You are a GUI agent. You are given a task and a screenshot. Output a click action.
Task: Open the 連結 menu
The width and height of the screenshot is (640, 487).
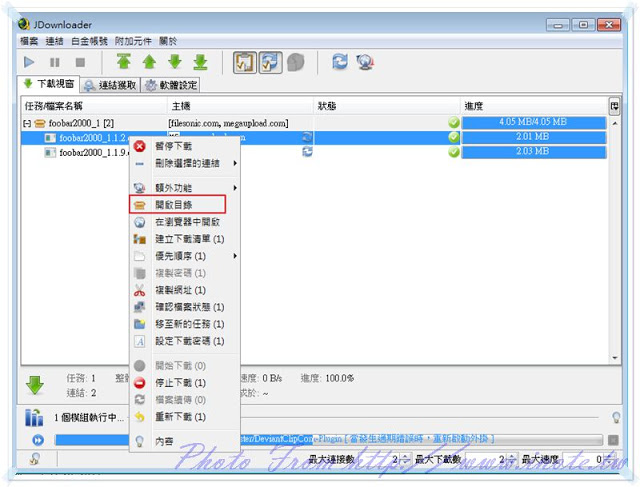[54, 41]
